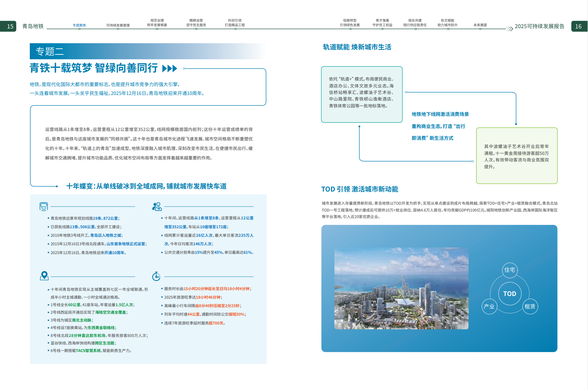
Task: Click the 2025可持续发展报告 header title
Action: (540, 26)
